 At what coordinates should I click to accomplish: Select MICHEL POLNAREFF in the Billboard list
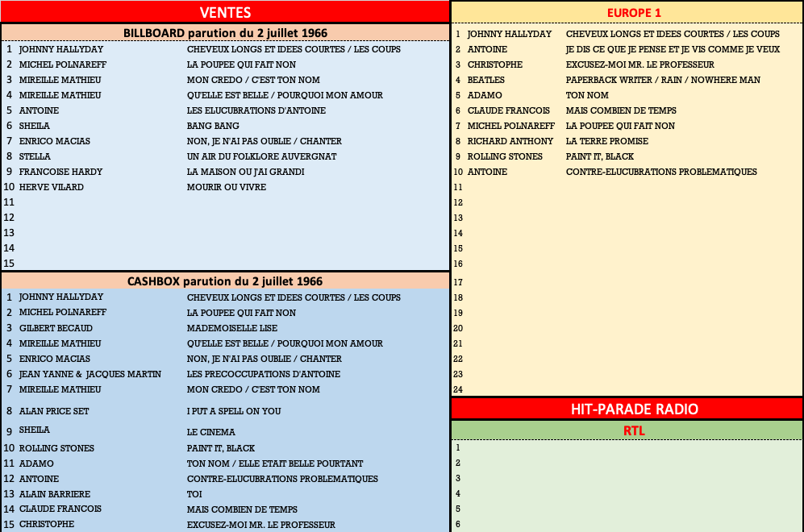63,64
